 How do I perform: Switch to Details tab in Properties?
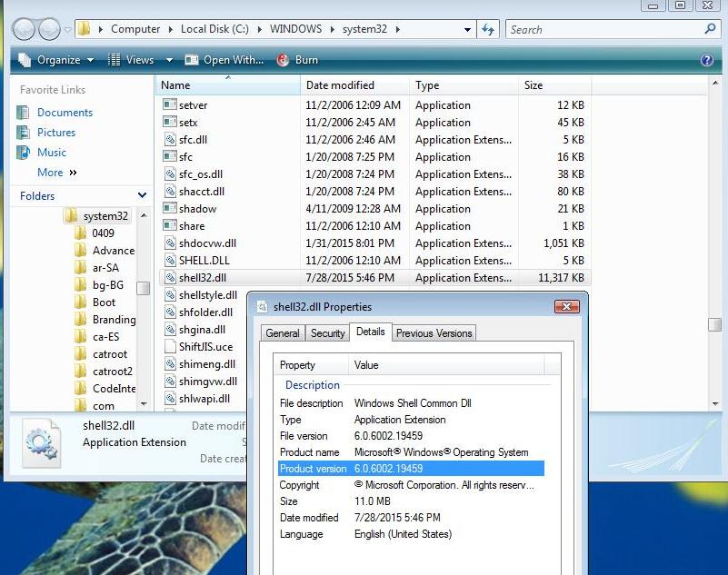[371, 332]
